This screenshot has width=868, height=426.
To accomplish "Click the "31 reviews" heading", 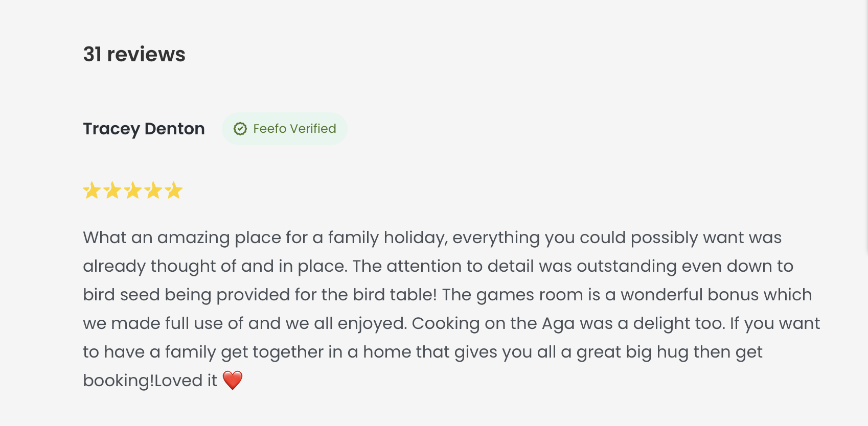I will click(x=134, y=54).
